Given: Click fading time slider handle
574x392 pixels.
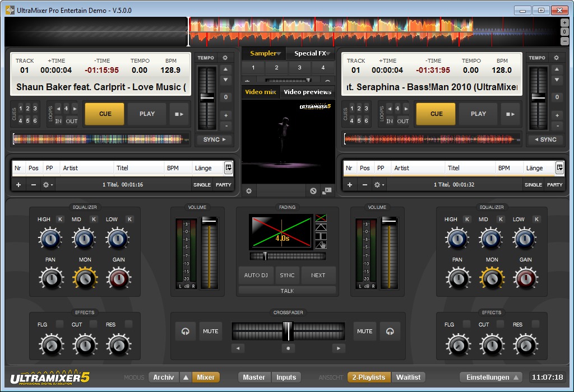Looking at the screenshot, I should pos(265,256).
